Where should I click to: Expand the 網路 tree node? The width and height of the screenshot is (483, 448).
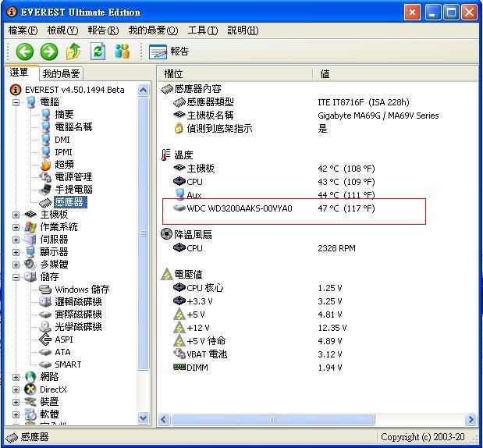[x=16, y=377]
